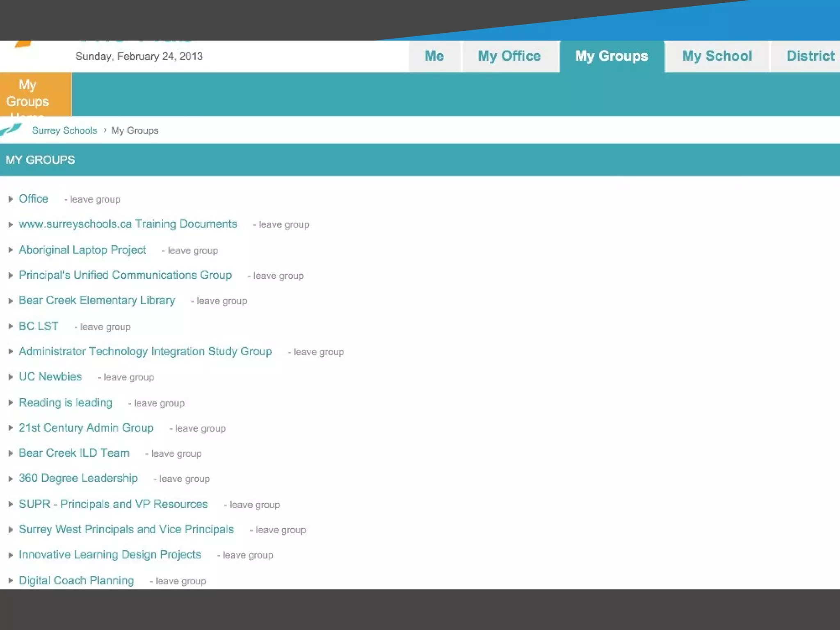This screenshot has height=630, width=840.
Task: Open Administrator Technology Integration Study Group
Action: coord(145,352)
